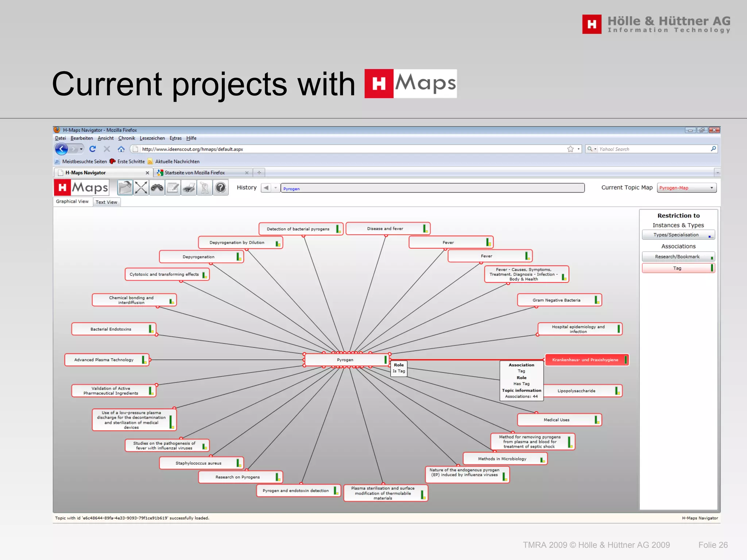Toggle Research/Bookmark association restriction
The image size is (747, 560).
[x=678, y=257]
